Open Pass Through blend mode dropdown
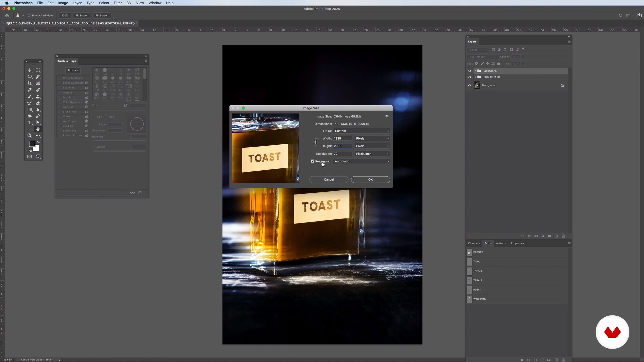This screenshot has height=362, width=644. 483,57
